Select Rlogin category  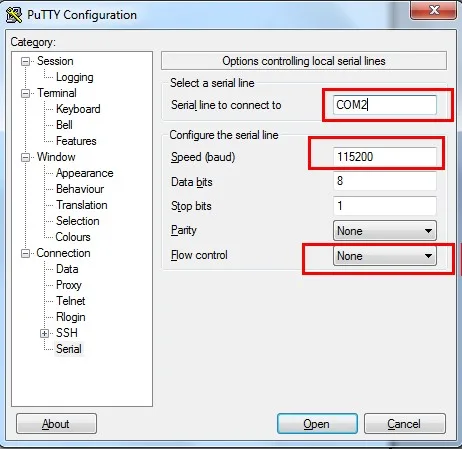[71, 317]
